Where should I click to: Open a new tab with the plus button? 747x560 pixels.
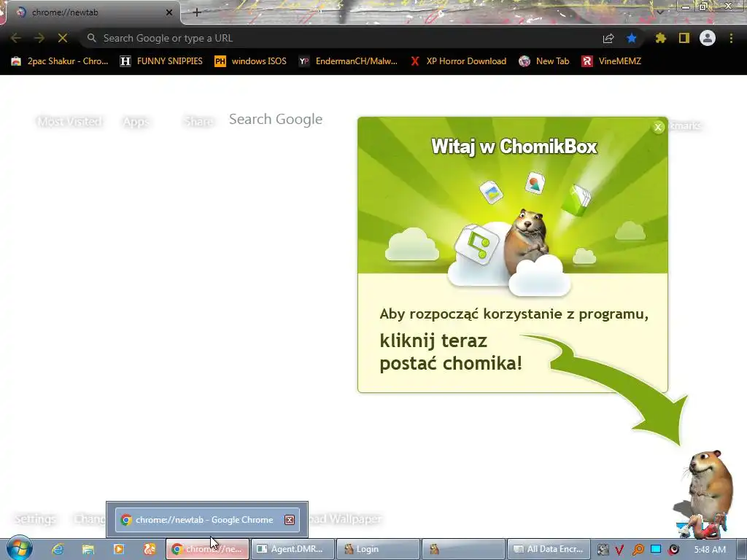click(197, 12)
